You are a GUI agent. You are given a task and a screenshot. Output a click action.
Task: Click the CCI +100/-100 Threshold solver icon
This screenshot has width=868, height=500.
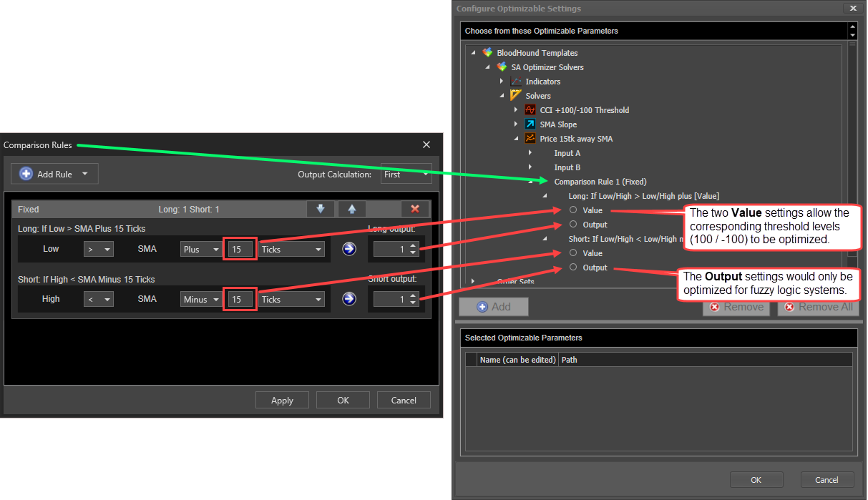530,110
